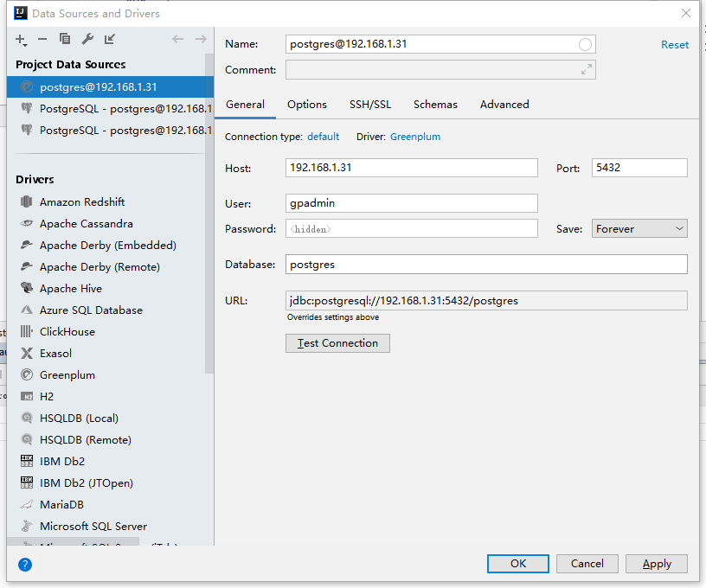Switch to the SSH/SSL tab
Image resolution: width=706 pixels, height=588 pixels.
pyautogui.click(x=370, y=105)
